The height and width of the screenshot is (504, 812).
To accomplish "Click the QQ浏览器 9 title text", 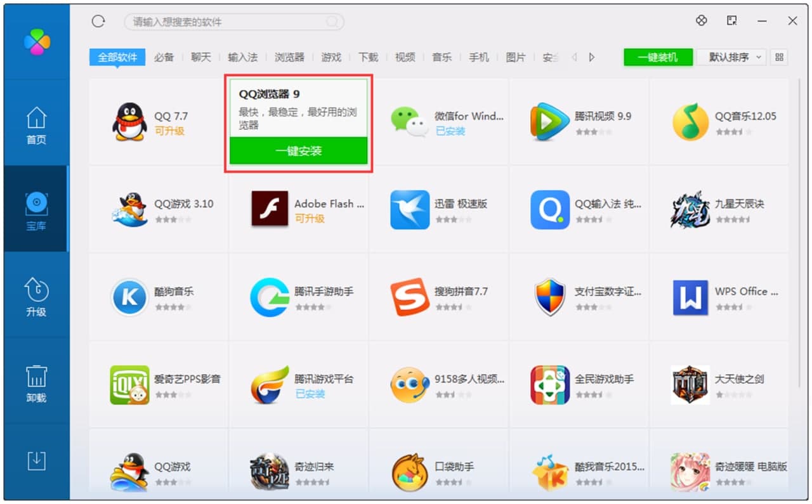I will click(x=269, y=94).
